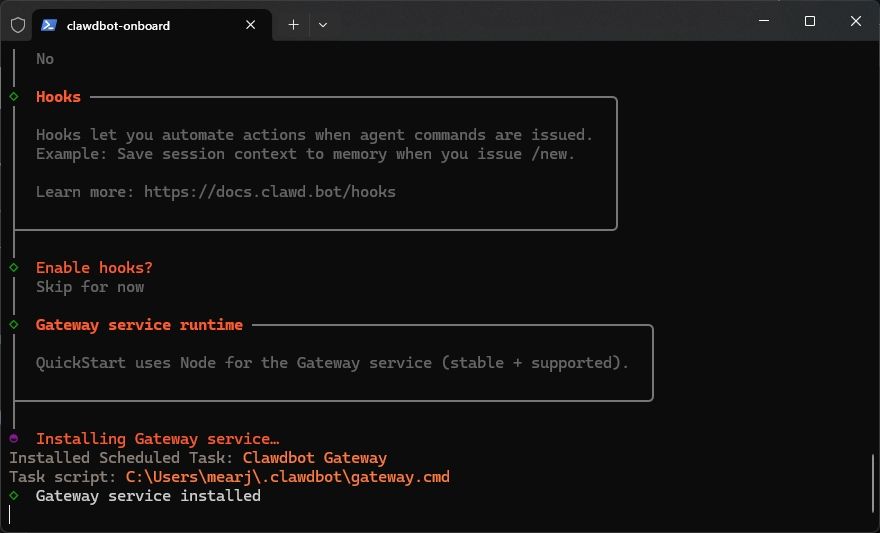Close the clawdbot-onboard tab
This screenshot has width=880, height=533.
point(251,25)
